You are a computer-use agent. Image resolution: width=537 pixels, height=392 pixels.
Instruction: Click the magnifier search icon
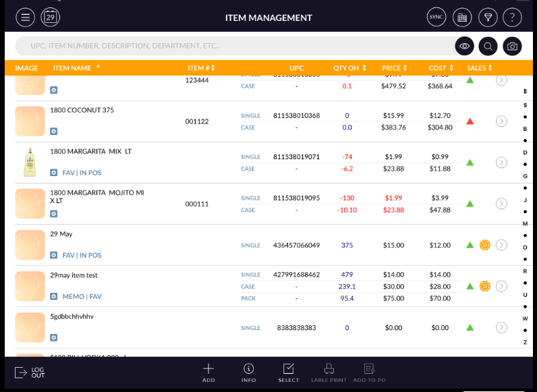488,46
